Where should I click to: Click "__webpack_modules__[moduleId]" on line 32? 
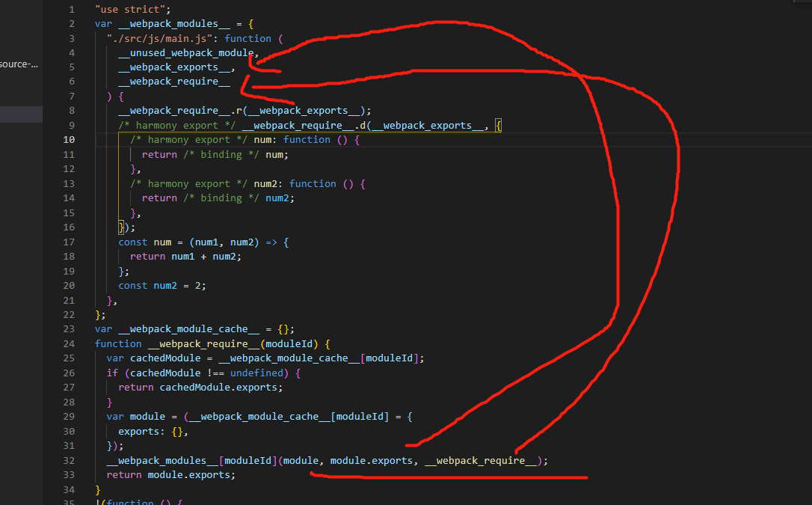pyautogui.click(x=192, y=460)
